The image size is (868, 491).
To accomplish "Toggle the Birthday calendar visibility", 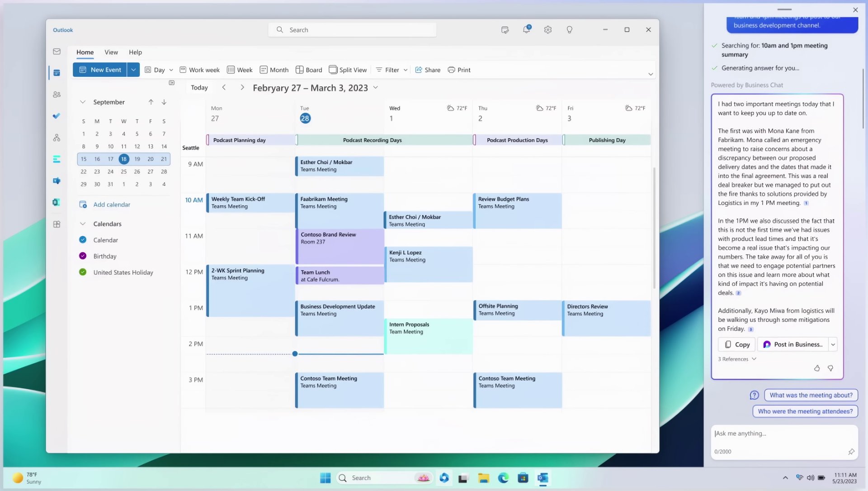I will click(x=83, y=256).
